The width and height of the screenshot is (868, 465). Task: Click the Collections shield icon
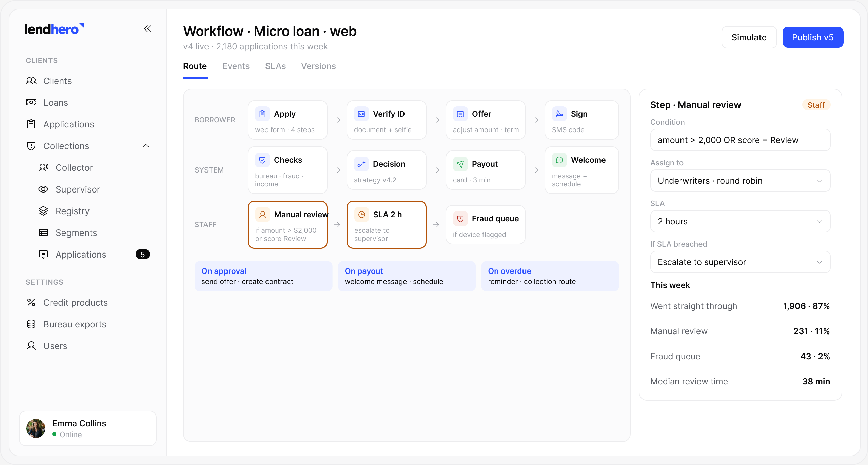click(31, 146)
